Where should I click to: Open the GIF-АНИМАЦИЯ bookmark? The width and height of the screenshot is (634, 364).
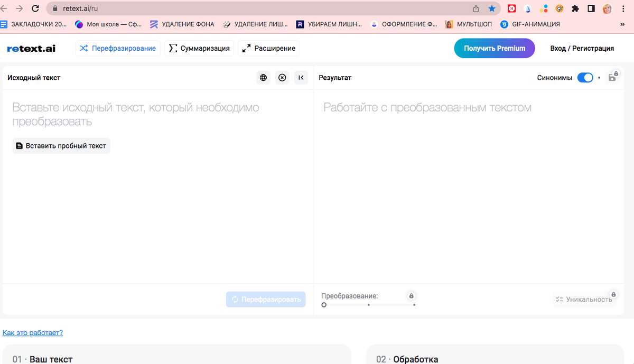point(530,24)
